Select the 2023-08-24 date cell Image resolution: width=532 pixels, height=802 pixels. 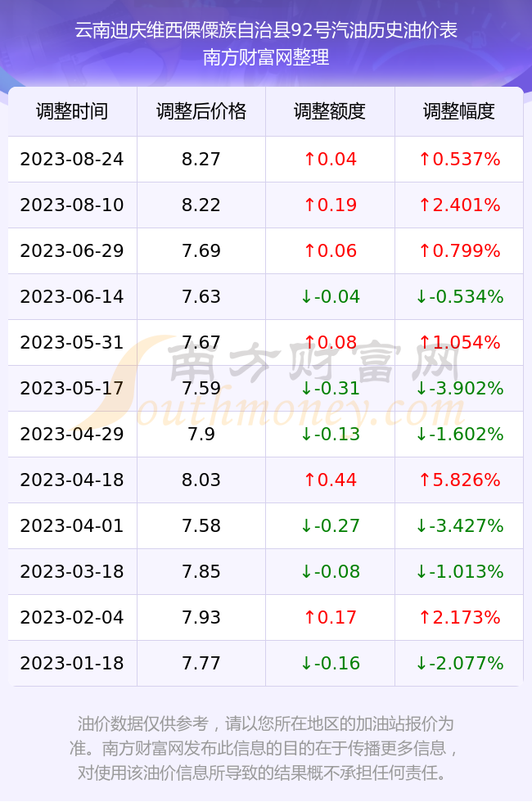pos(72,159)
